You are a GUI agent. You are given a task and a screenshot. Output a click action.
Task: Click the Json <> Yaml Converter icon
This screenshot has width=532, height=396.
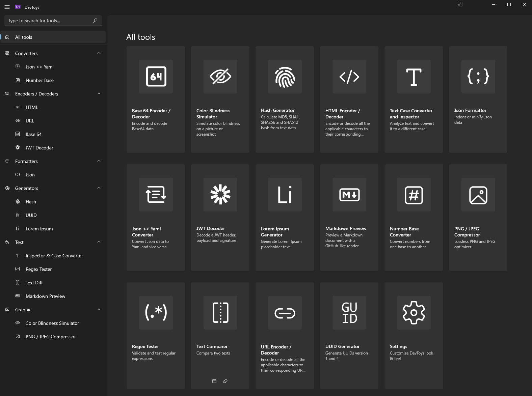[156, 195]
